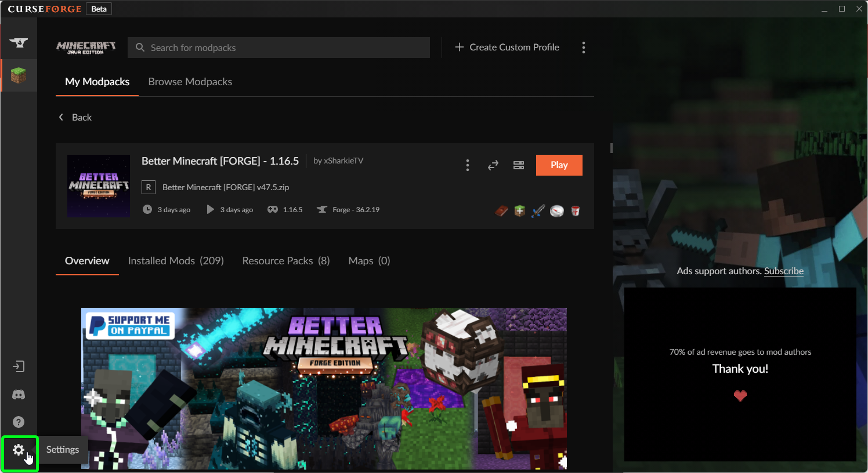Click the sword category icon

click(x=538, y=210)
